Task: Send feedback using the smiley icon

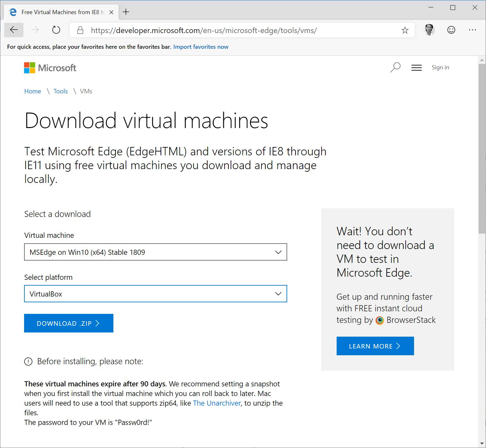Action: click(x=451, y=30)
